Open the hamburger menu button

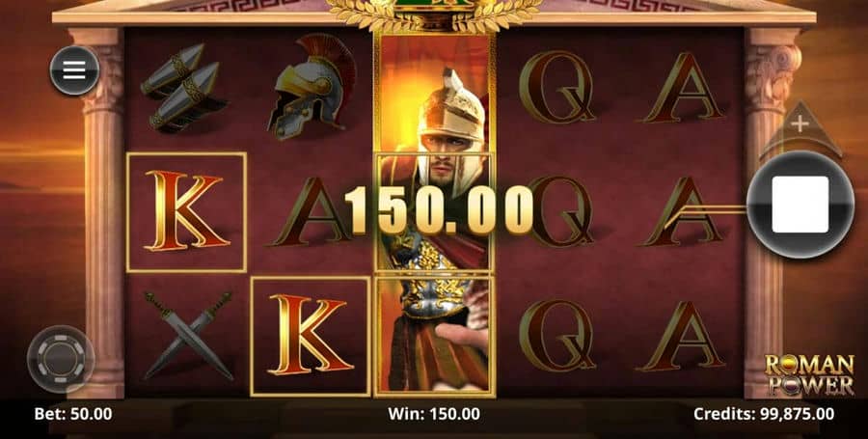(x=74, y=70)
